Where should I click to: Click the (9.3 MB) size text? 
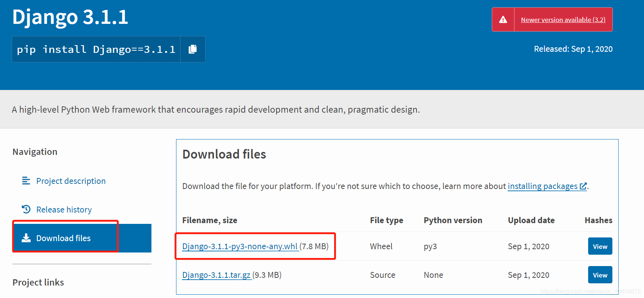coord(267,275)
